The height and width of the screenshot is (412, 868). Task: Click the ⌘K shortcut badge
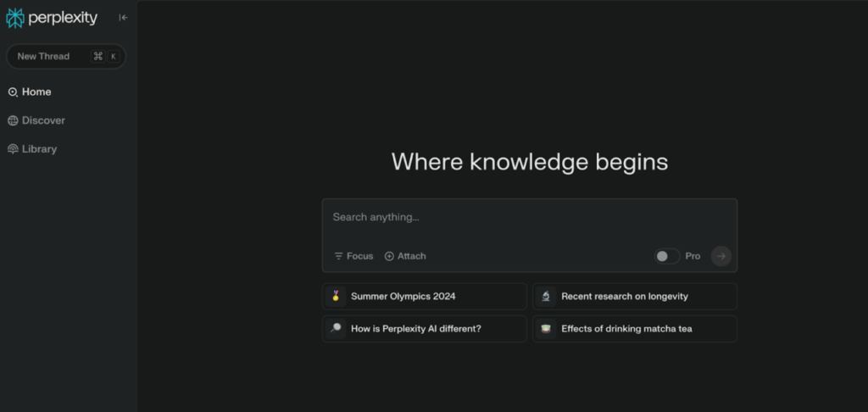(105, 57)
